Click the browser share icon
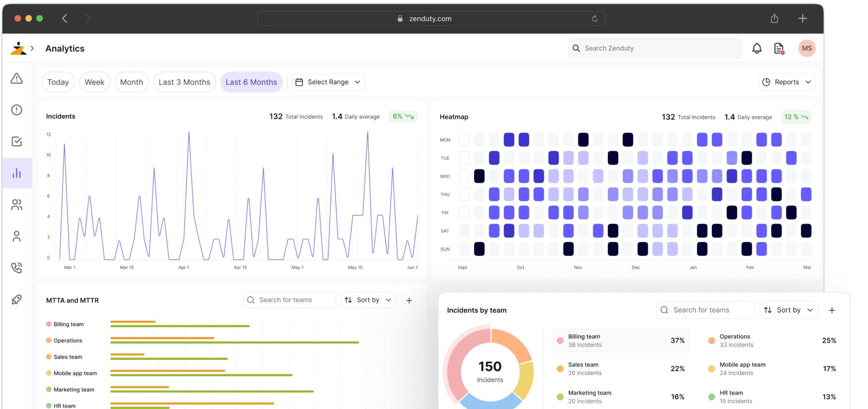 [774, 18]
